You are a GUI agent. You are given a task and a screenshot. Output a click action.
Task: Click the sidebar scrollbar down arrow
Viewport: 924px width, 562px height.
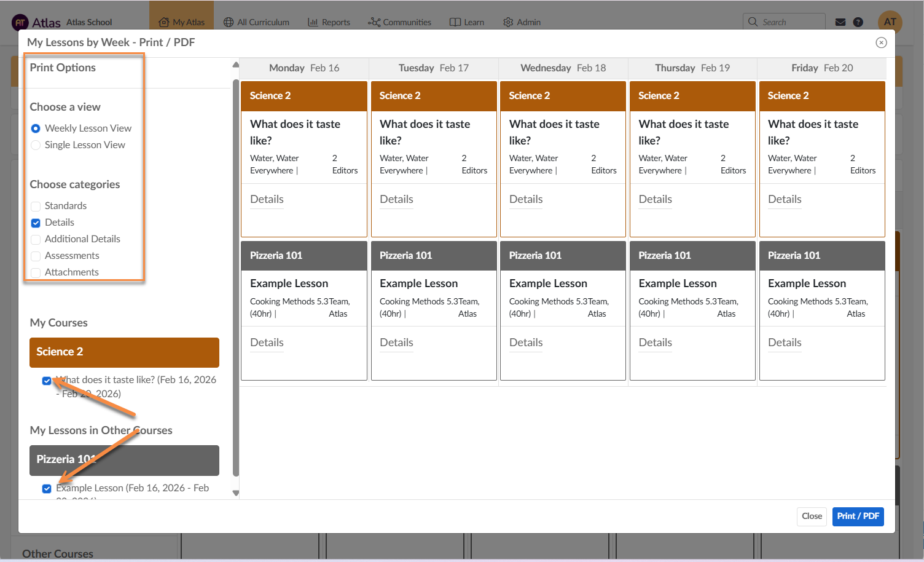tap(235, 493)
